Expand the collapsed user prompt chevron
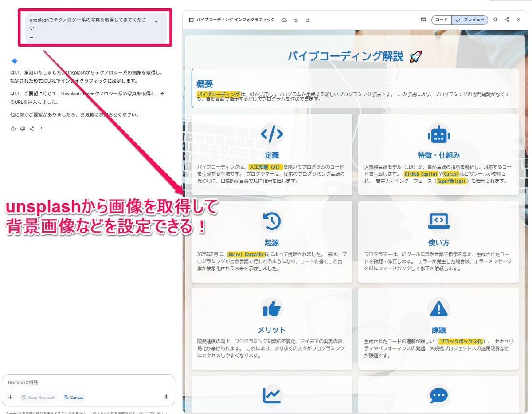The image size is (532, 414). 156,21
